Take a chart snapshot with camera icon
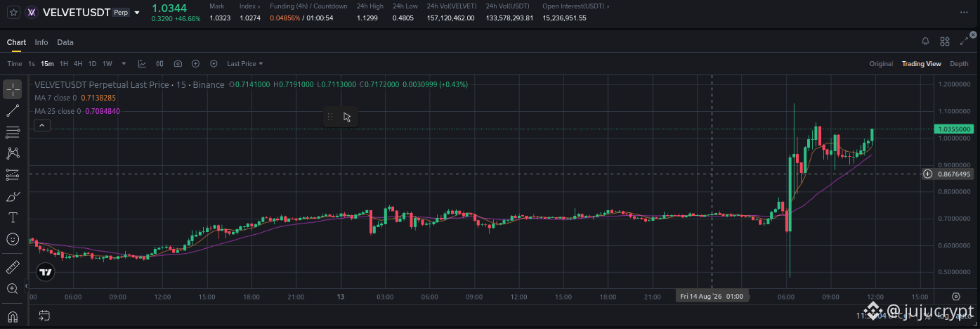Viewport: 980px width, 329px height. [178, 64]
